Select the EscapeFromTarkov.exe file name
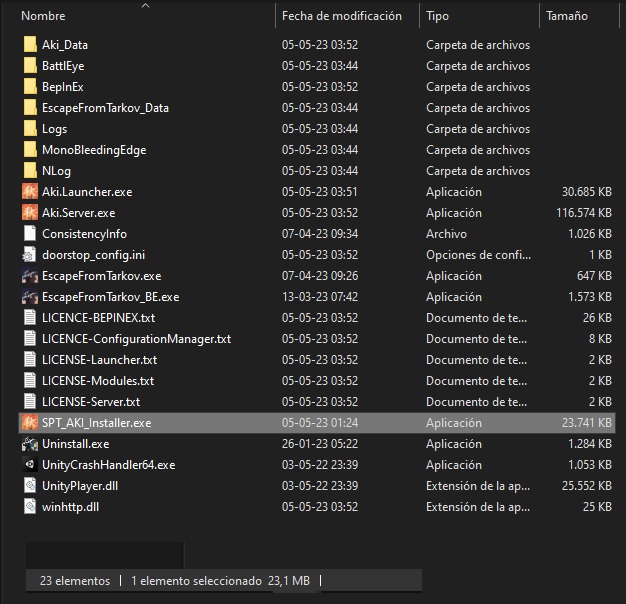This screenshot has width=626, height=604. click(102, 276)
